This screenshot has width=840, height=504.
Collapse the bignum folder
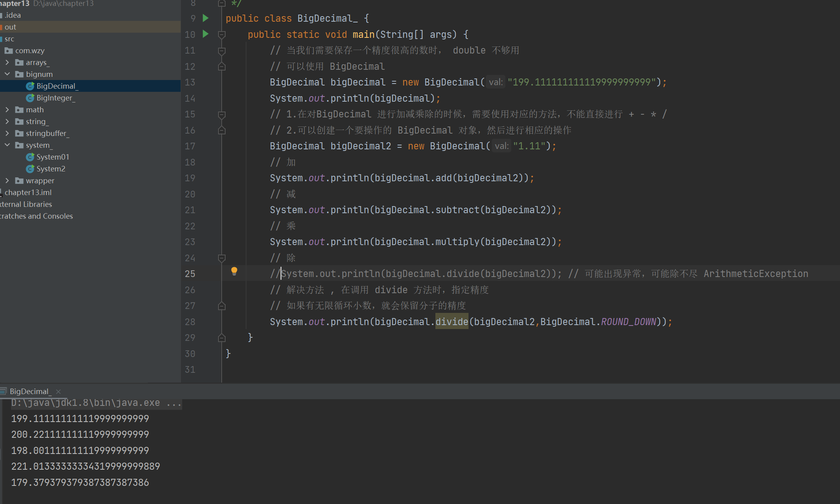(7, 74)
